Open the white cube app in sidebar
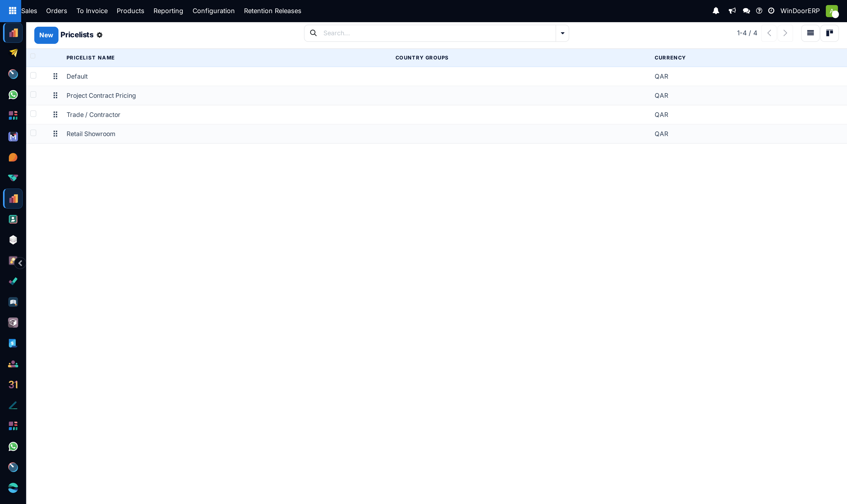The image size is (847, 504). click(x=13, y=240)
